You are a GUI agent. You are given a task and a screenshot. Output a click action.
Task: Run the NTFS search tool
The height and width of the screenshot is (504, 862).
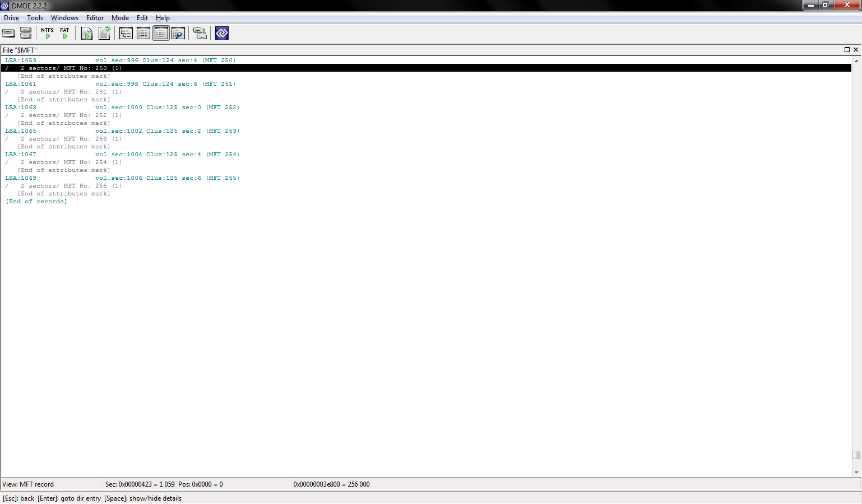48,34
